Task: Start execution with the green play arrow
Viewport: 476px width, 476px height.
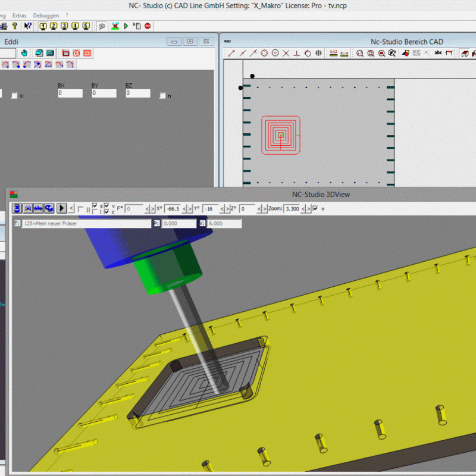Action: coord(126,26)
